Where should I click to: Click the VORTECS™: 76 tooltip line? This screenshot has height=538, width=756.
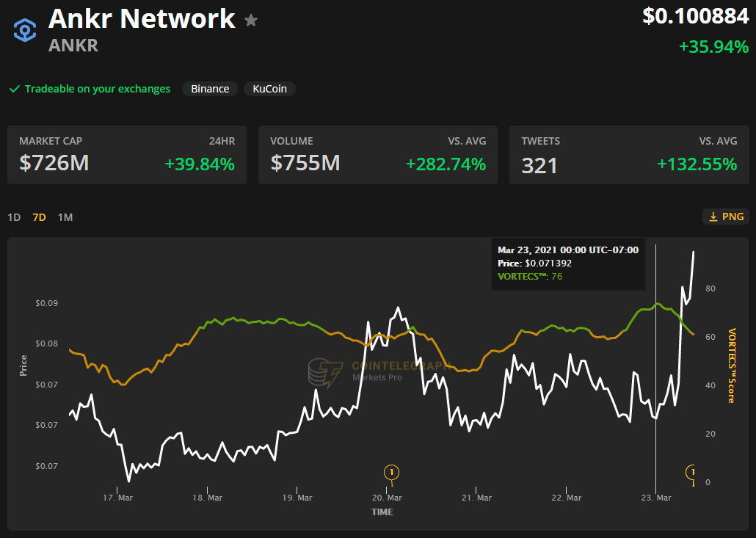click(530, 277)
